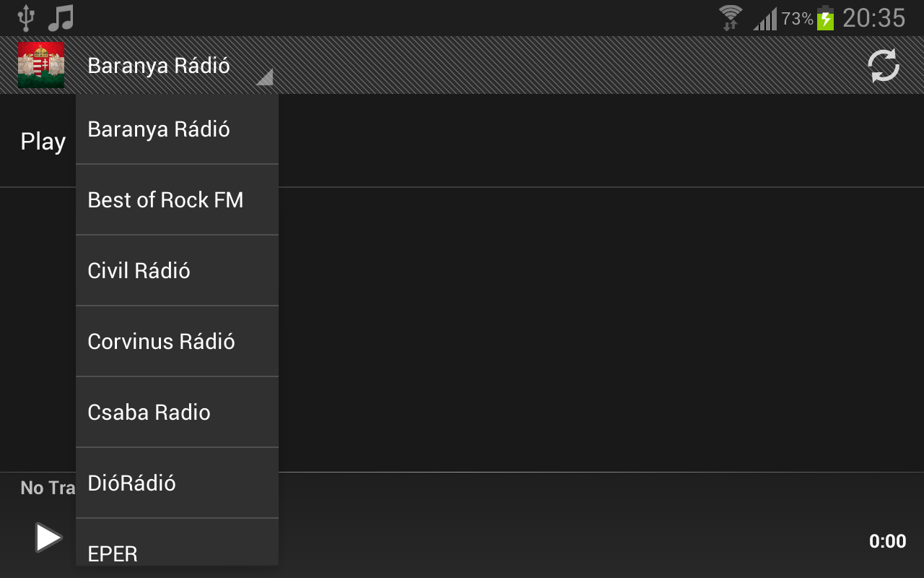Tap the music note notification icon
The image size is (924, 578).
61,18
